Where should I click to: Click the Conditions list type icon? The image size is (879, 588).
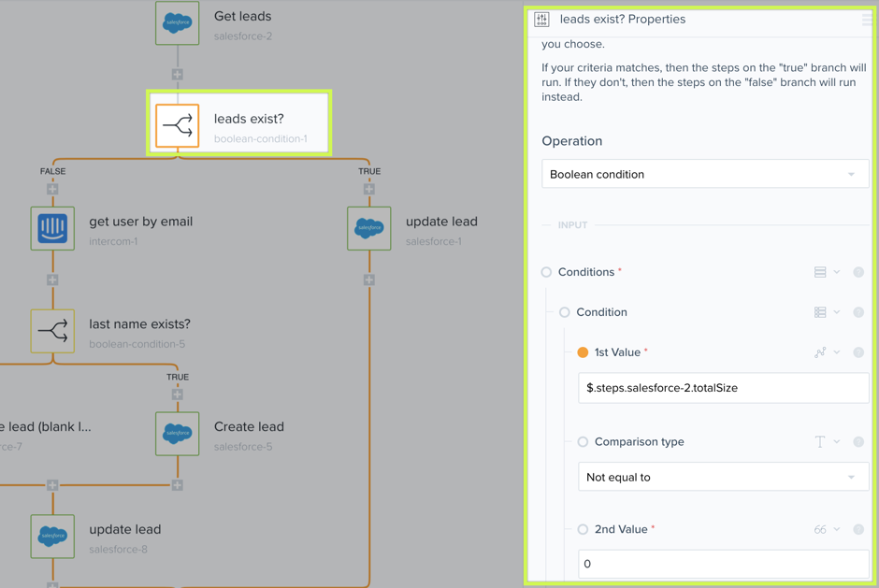tap(820, 272)
